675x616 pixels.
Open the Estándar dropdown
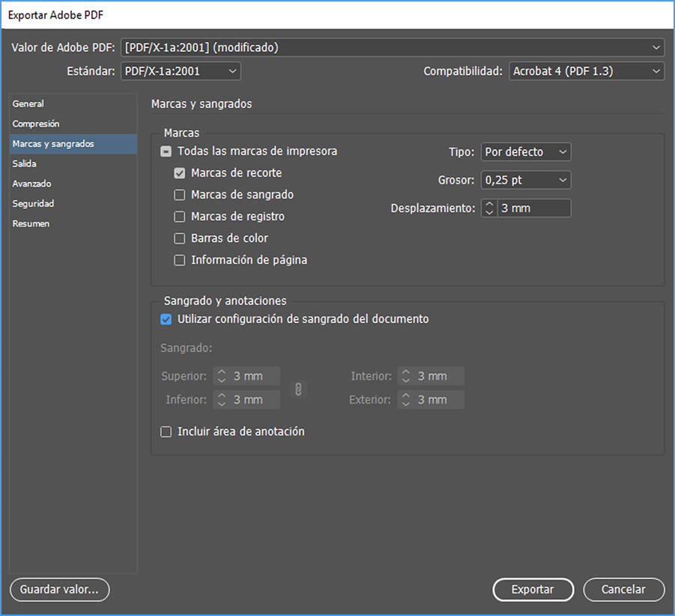(181, 71)
